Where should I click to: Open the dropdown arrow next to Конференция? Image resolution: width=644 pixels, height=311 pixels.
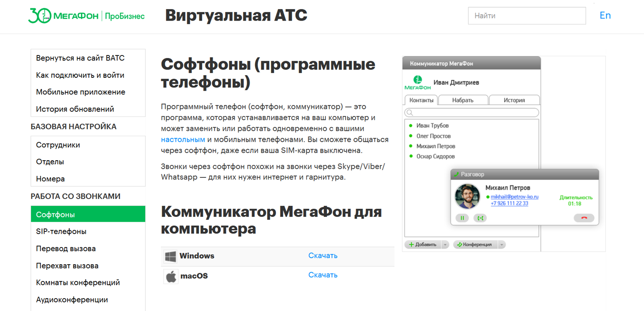pyautogui.click(x=501, y=244)
